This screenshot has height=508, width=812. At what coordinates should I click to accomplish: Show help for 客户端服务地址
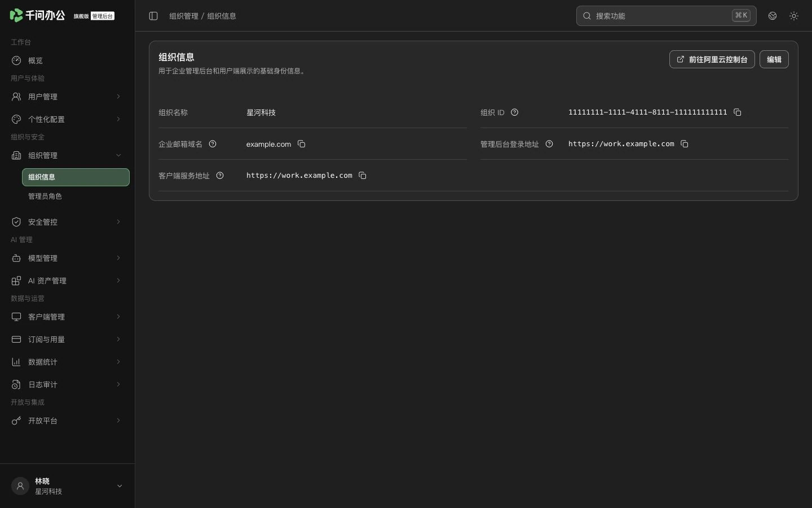pos(220,176)
